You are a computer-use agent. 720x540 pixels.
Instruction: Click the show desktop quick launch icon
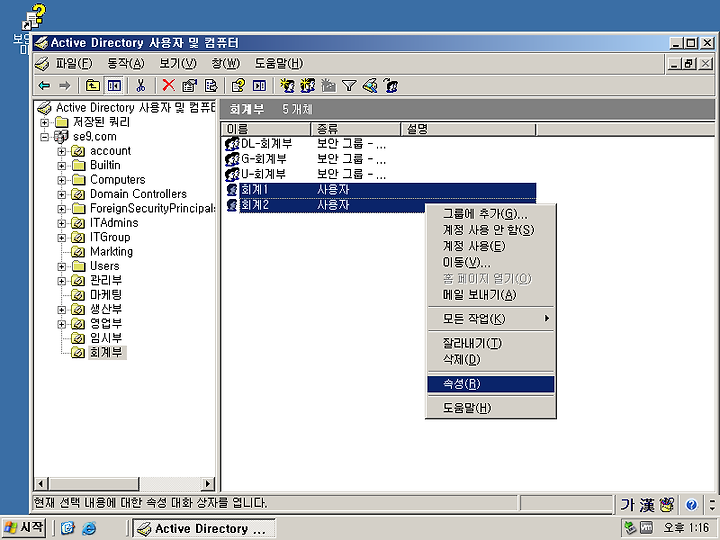[68, 529]
